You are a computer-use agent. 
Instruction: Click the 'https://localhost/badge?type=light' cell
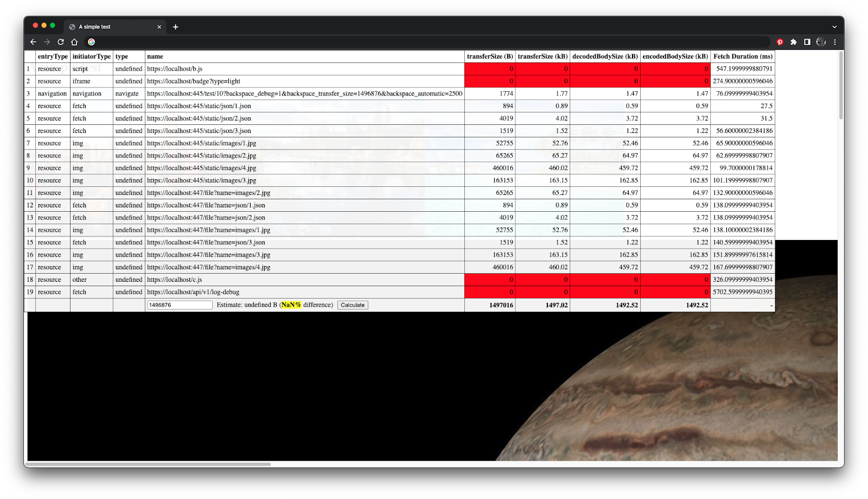pos(305,81)
